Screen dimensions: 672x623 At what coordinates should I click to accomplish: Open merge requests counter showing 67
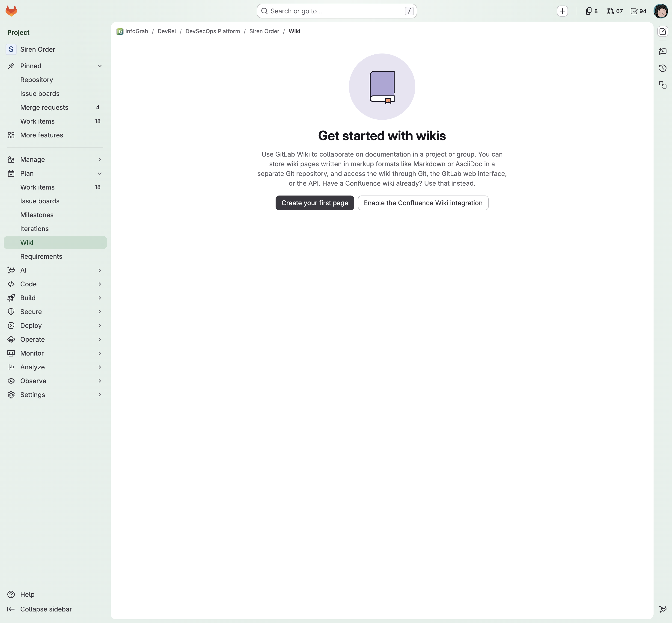point(615,11)
